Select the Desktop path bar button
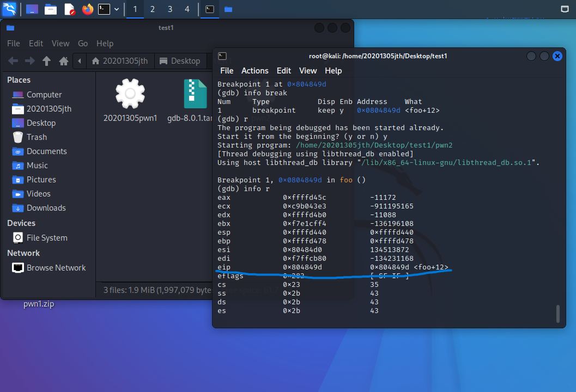This screenshot has height=392, width=576. tap(180, 61)
